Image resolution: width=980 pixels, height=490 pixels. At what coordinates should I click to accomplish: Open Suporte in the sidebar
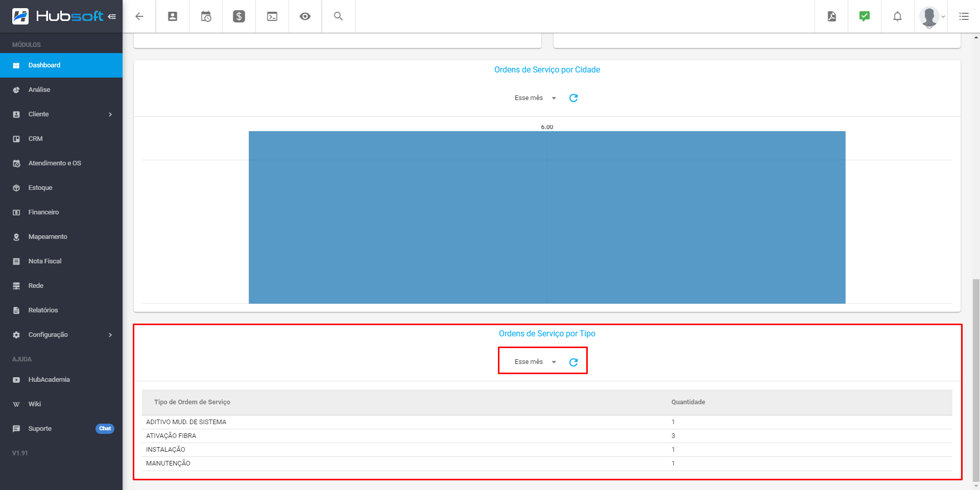40,429
